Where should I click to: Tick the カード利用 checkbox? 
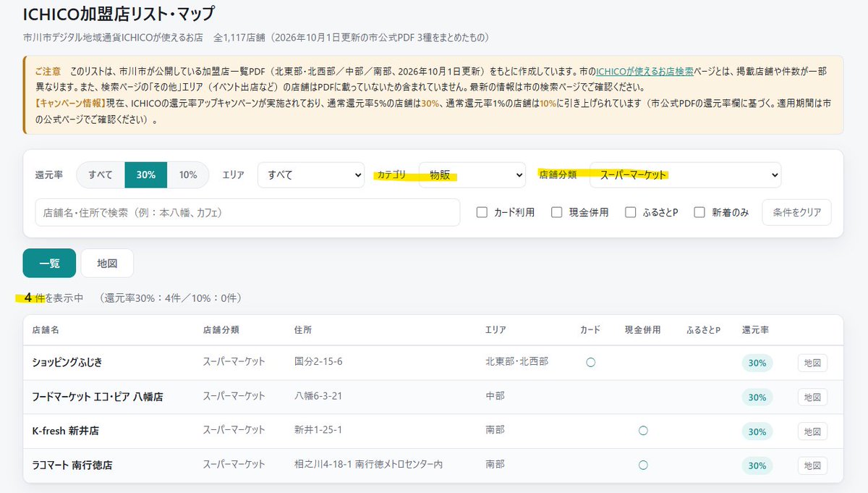pos(482,212)
